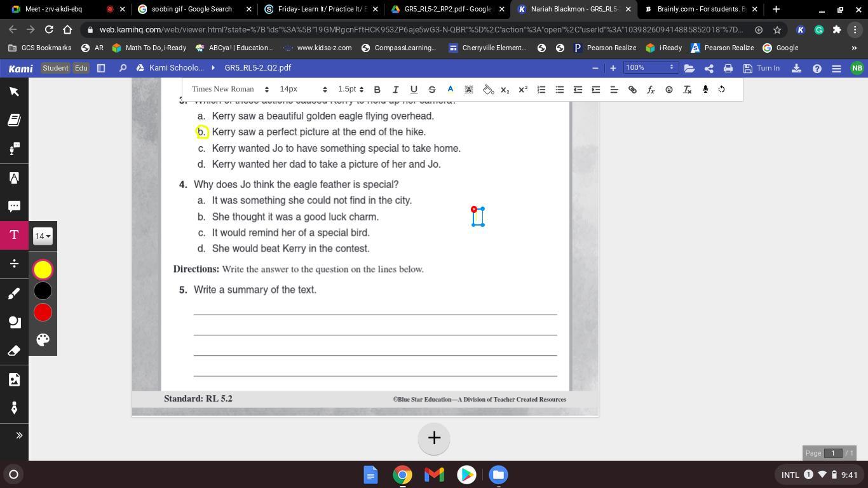
Task: Open the Times New Roman font dropdown
Action: click(230, 89)
